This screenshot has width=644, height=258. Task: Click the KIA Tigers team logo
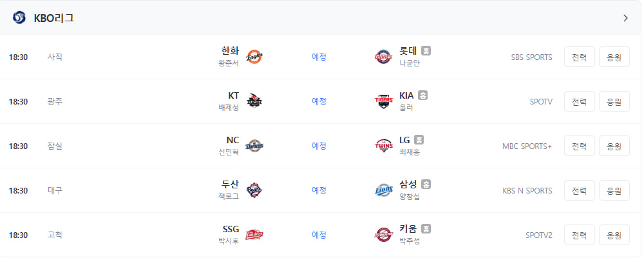point(384,101)
